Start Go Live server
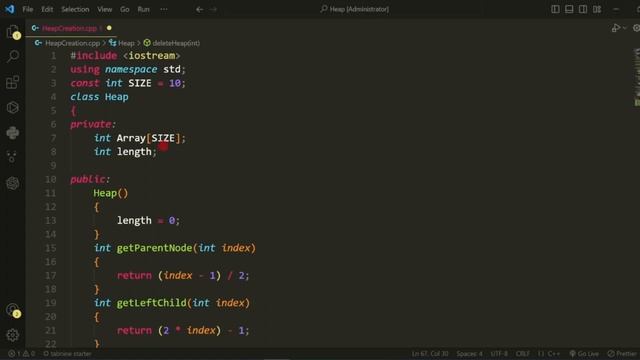 [x=584, y=353]
